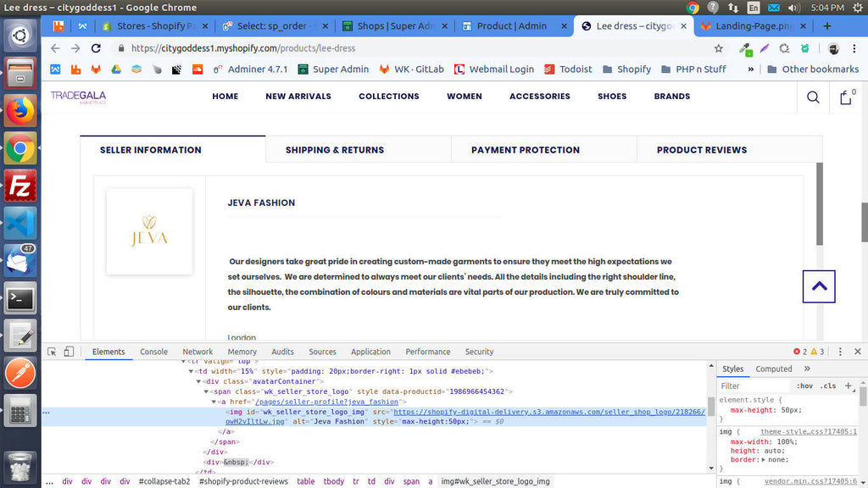Click the scroll-to-top arrow button
This screenshot has height=488, width=868.
(x=819, y=286)
